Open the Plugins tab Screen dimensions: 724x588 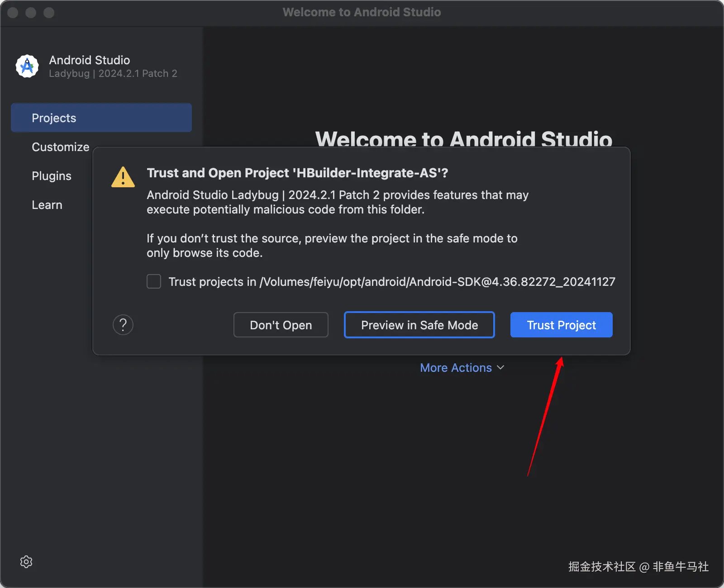click(x=52, y=176)
